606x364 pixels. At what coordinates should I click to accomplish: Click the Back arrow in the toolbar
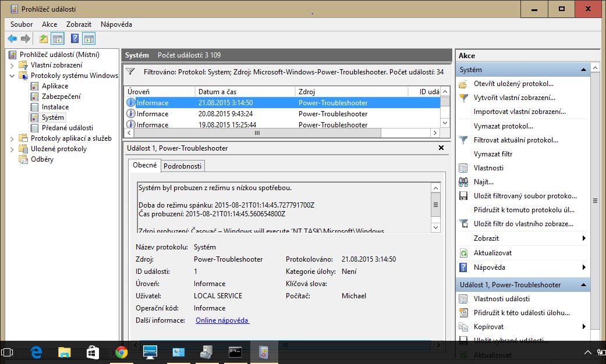12,39
